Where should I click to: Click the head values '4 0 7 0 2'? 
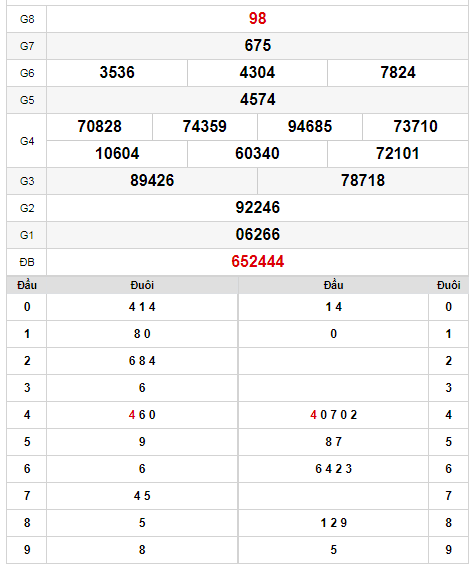click(333, 415)
